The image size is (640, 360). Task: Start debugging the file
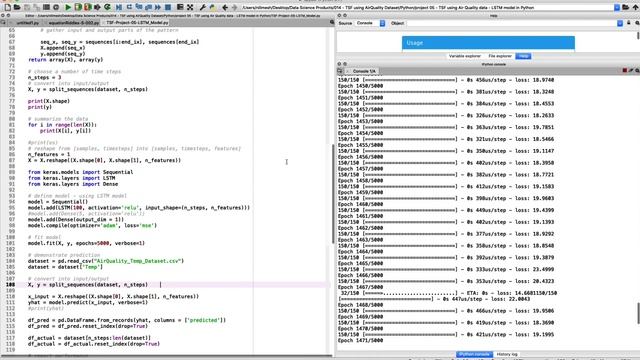(119, 7)
